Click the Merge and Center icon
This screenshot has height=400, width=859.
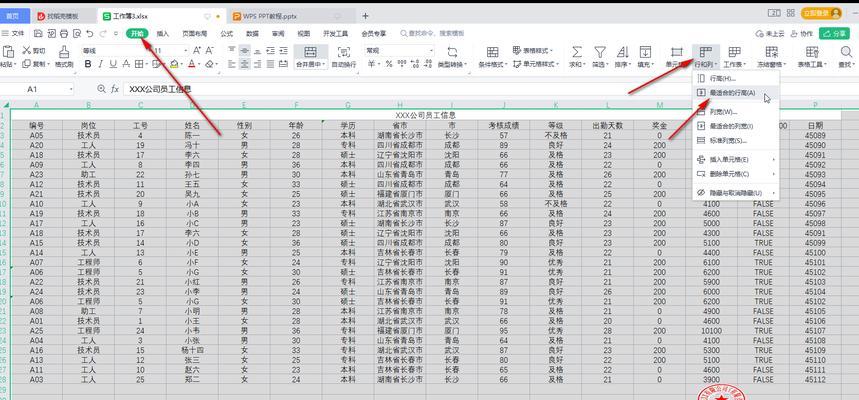pos(311,52)
